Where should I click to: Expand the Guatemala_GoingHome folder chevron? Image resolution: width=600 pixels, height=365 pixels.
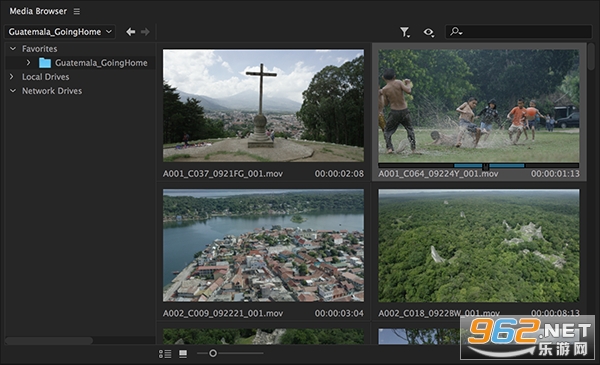[x=28, y=62]
